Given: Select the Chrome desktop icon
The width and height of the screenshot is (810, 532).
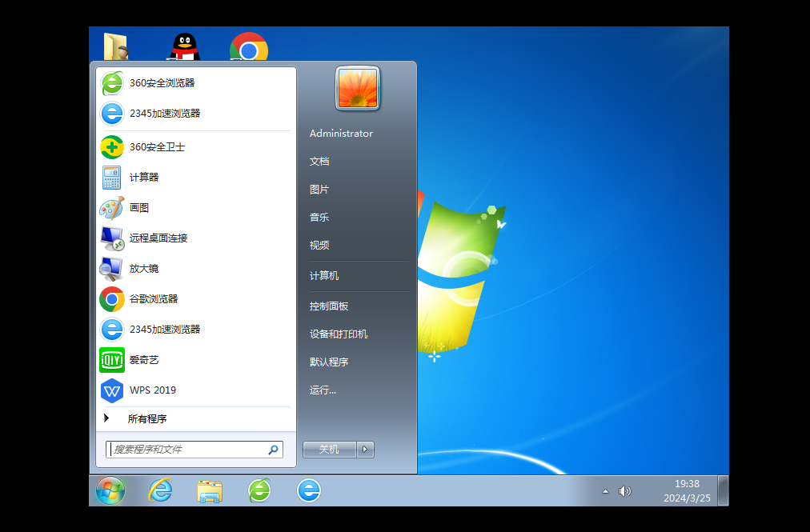Looking at the screenshot, I should click(249, 46).
